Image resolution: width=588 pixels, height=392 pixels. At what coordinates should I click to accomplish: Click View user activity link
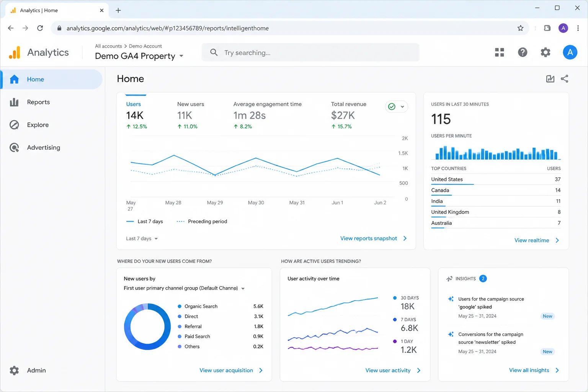point(393,370)
